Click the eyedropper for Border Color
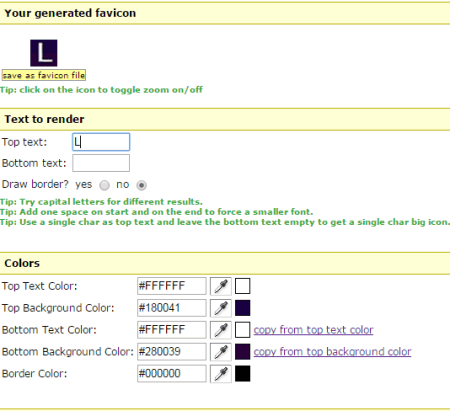 pos(221,374)
